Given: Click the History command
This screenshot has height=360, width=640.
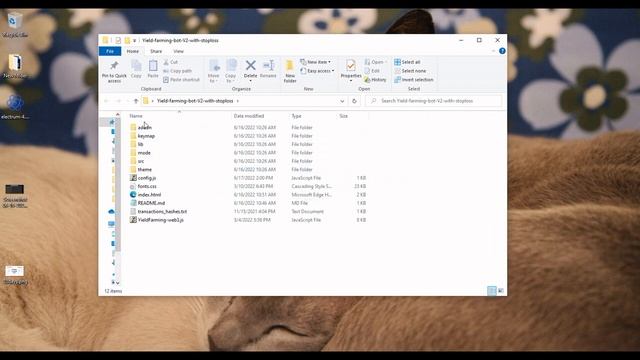Looking at the screenshot, I should tap(375, 80).
